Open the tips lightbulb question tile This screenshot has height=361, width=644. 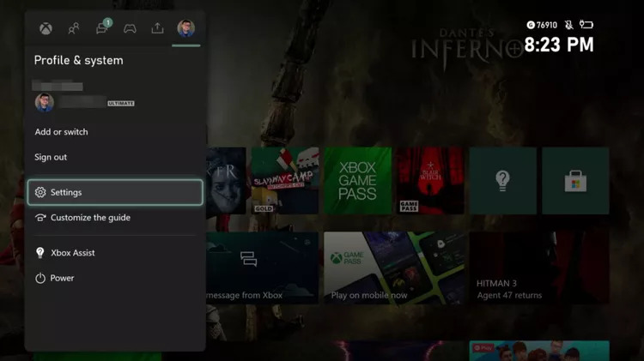502,180
